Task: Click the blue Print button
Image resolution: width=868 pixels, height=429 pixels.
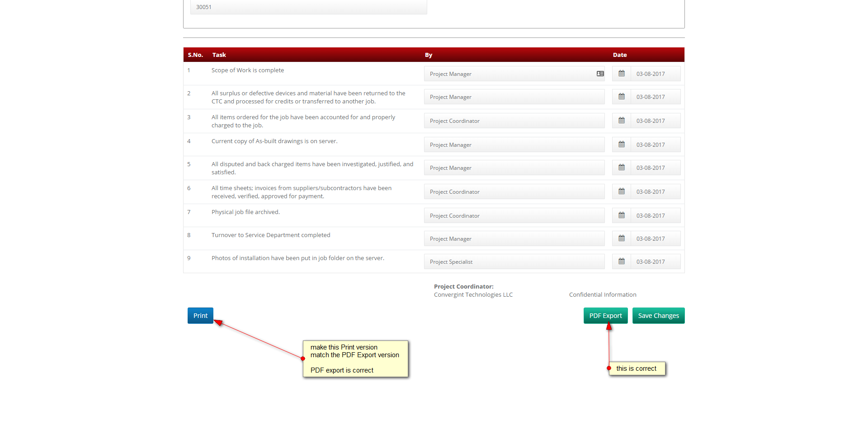Action: [x=200, y=316]
